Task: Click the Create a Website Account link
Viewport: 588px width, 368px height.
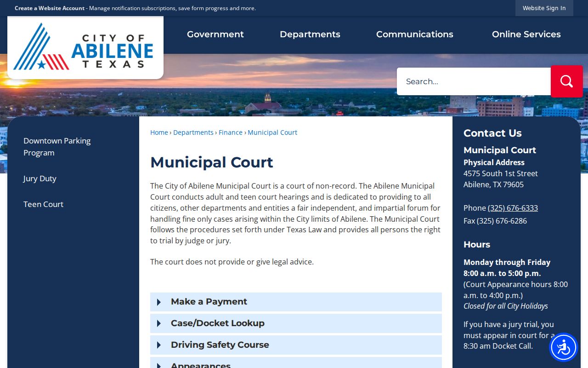Action: 50,8
